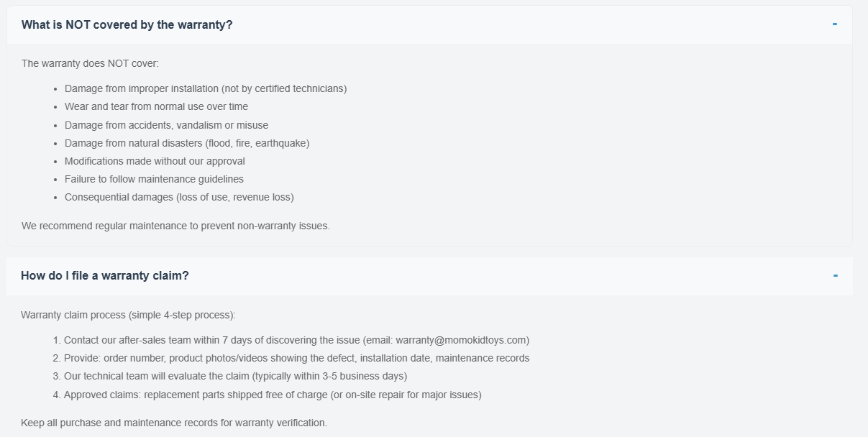This screenshot has height=437, width=868.
Task: Click 'The warranty does NOT cover:' text
Action: pos(90,64)
